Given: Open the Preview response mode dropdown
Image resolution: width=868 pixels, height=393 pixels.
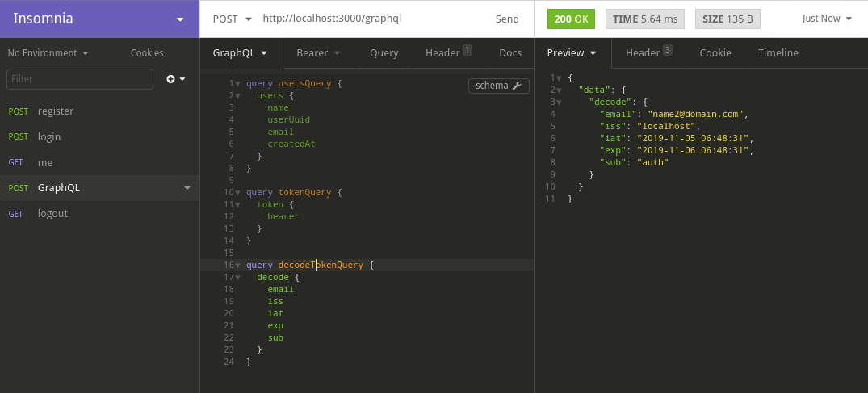Looking at the screenshot, I should 572,53.
